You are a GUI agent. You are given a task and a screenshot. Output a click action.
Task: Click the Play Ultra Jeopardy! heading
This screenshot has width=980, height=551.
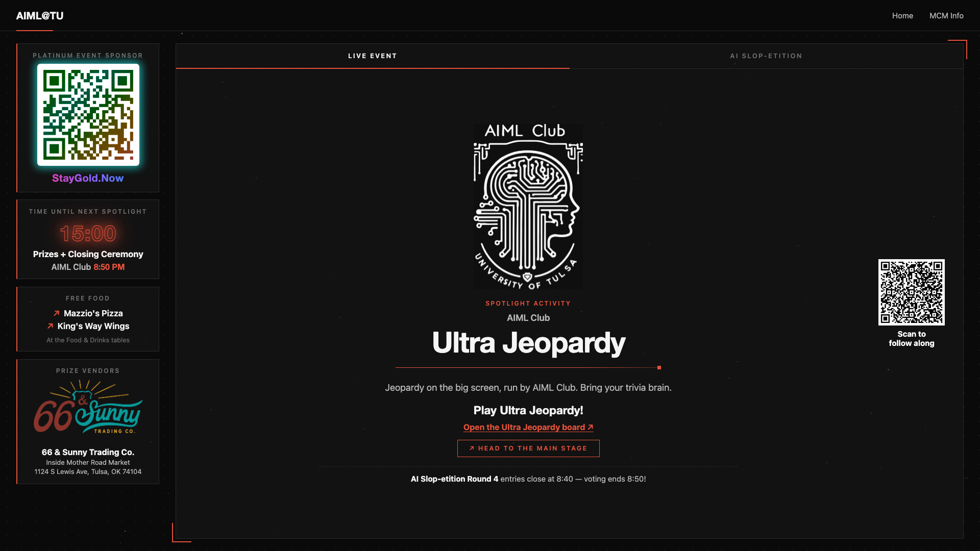coord(528,411)
